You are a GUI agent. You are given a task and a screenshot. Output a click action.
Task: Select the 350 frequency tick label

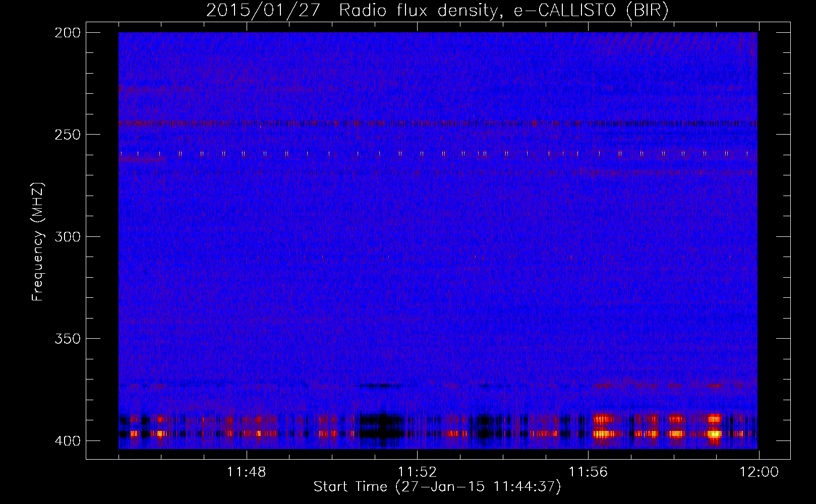[x=68, y=339]
